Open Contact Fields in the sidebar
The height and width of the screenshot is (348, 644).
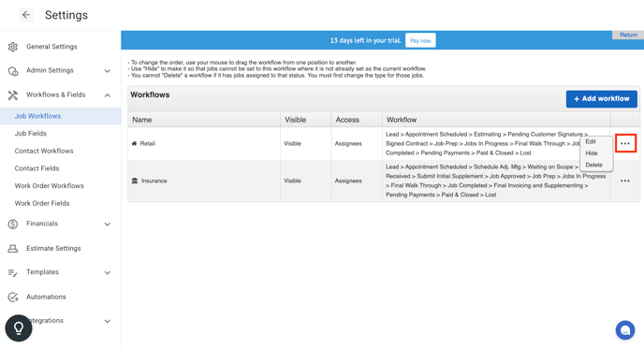pos(37,168)
